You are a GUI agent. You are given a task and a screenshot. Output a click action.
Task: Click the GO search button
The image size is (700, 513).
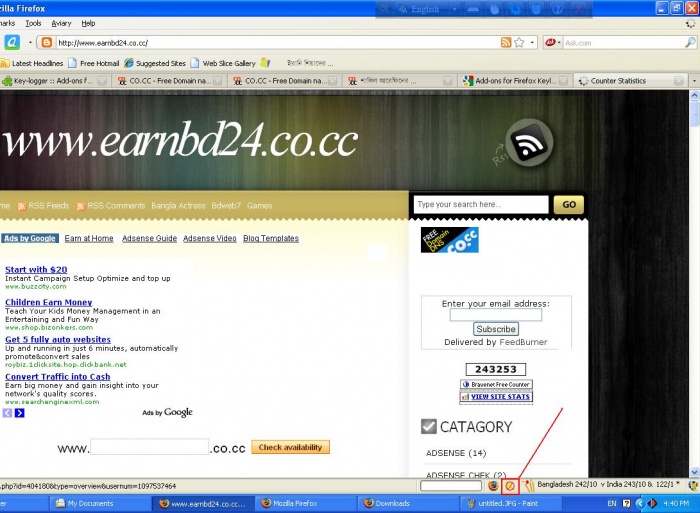pyautogui.click(x=569, y=204)
